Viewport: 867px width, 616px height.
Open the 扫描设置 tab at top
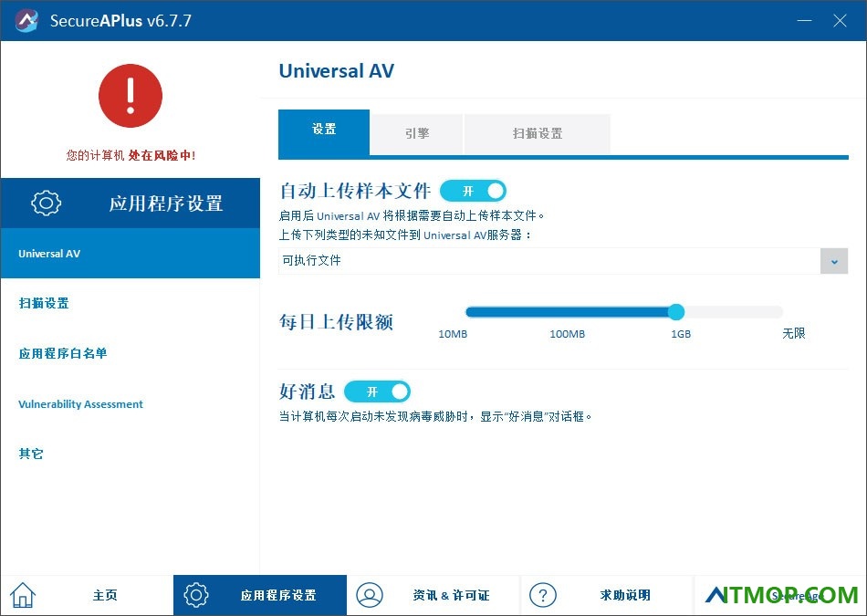(x=538, y=134)
